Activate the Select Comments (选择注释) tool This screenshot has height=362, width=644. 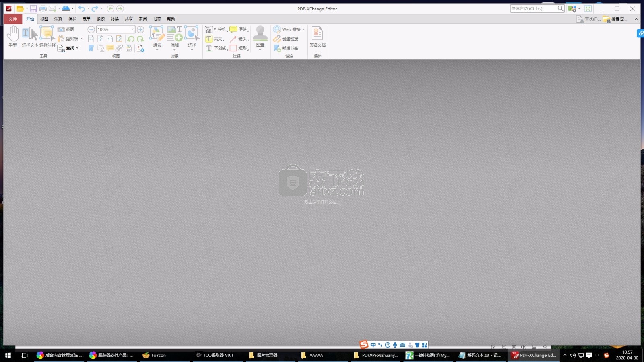[x=47, y=37]
